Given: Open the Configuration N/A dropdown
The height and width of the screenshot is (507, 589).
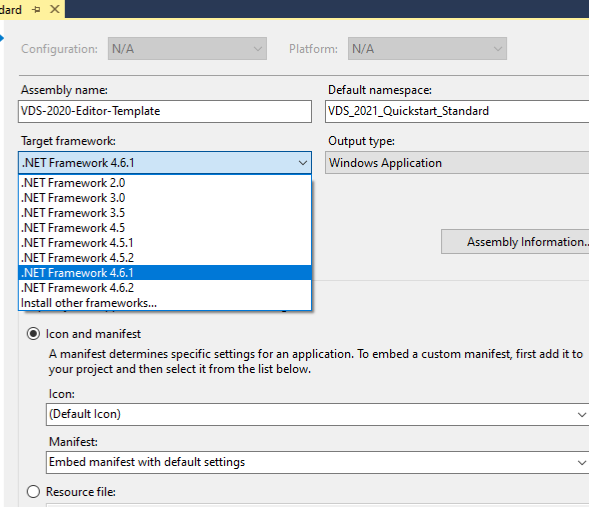Looking at the screenshot, I should [x=187, y=48].
